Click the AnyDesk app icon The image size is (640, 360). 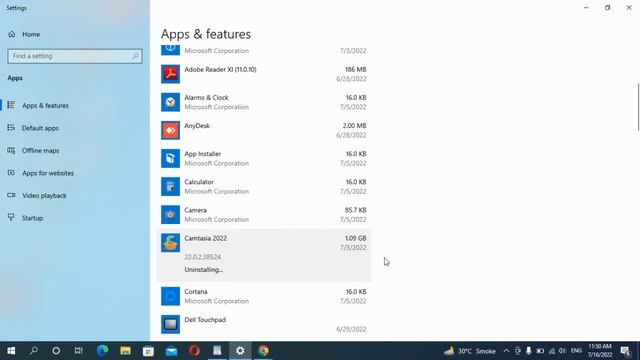coord(170,130)
